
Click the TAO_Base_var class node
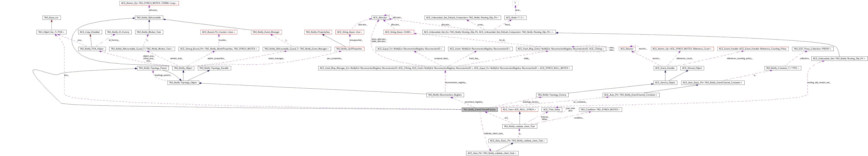click(51, 18)
